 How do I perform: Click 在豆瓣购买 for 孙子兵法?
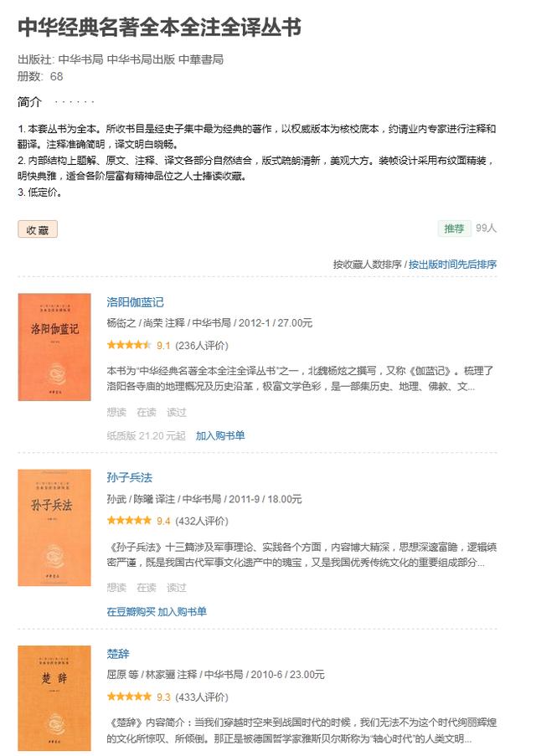coord(131,612)
